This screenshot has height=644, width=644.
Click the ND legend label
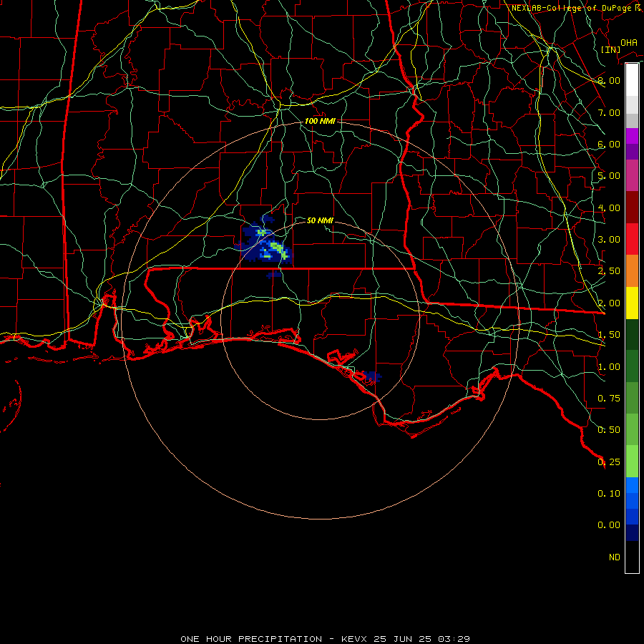point(615,557)
